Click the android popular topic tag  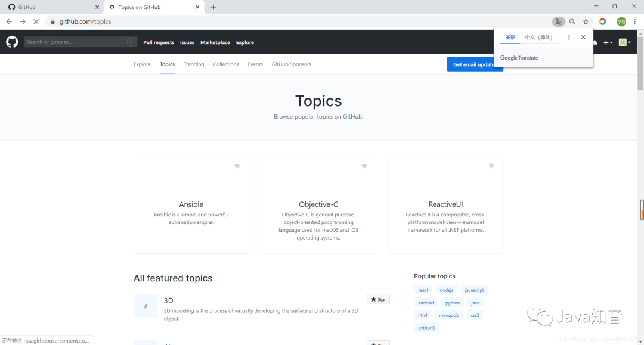426,303
